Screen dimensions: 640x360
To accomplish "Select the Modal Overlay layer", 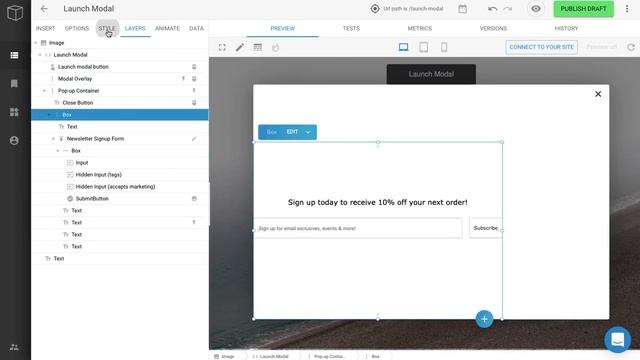I will (120, 78).
